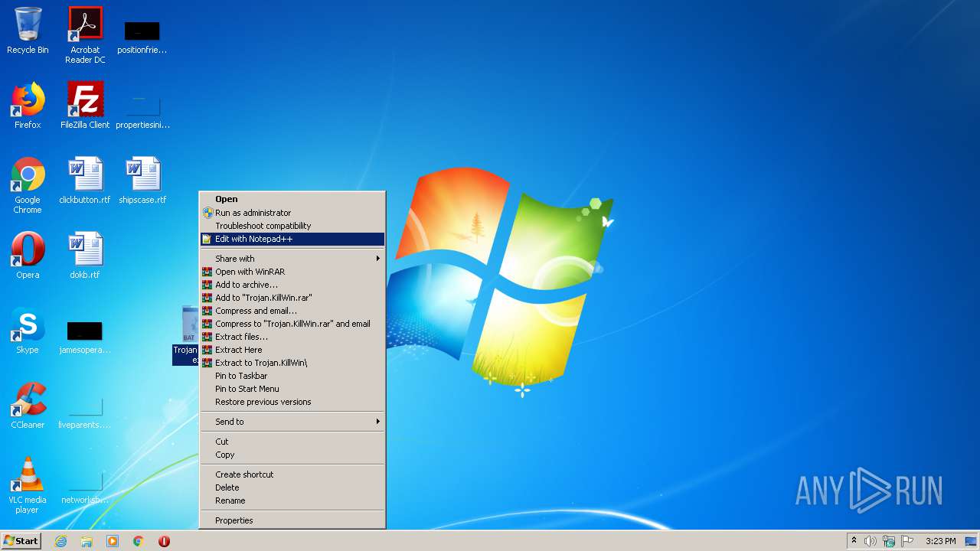Select Create shortcut entry
980x551 pixels.
point(292,474)
